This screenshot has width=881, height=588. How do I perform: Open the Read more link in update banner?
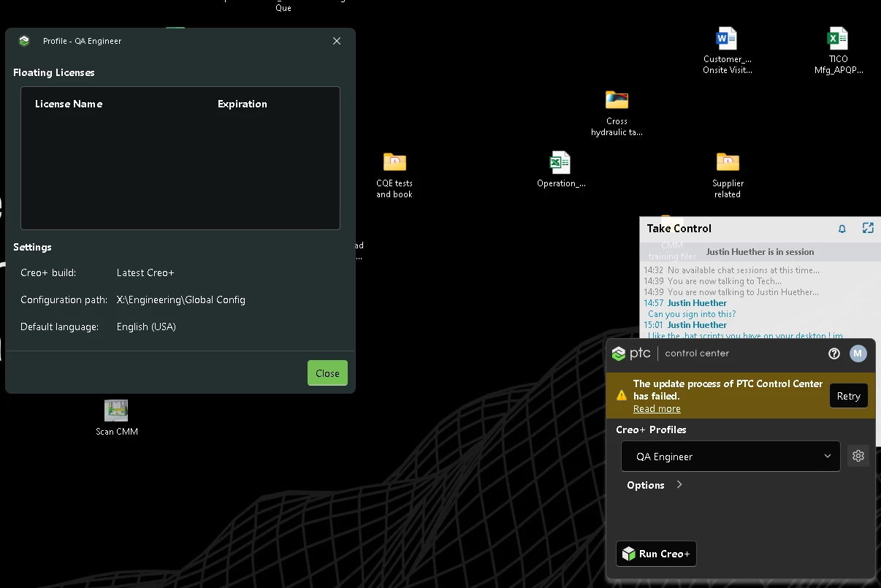[x=657, y=409]
